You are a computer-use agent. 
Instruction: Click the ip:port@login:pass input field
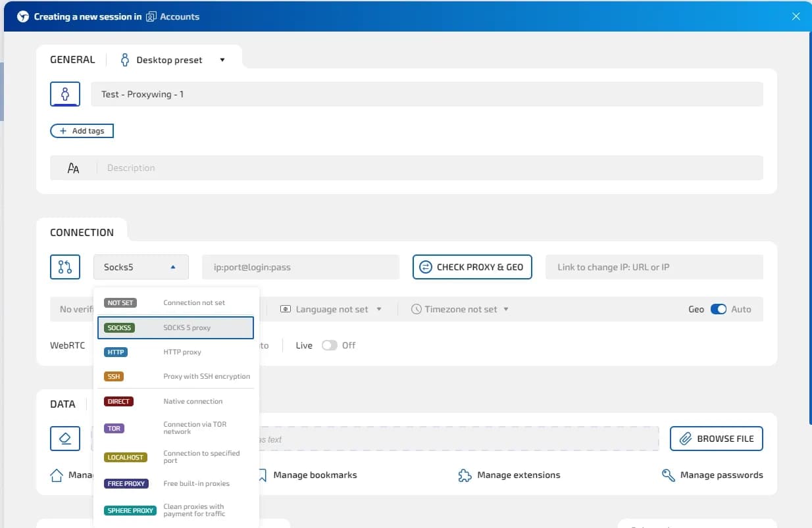coord(300,267)
